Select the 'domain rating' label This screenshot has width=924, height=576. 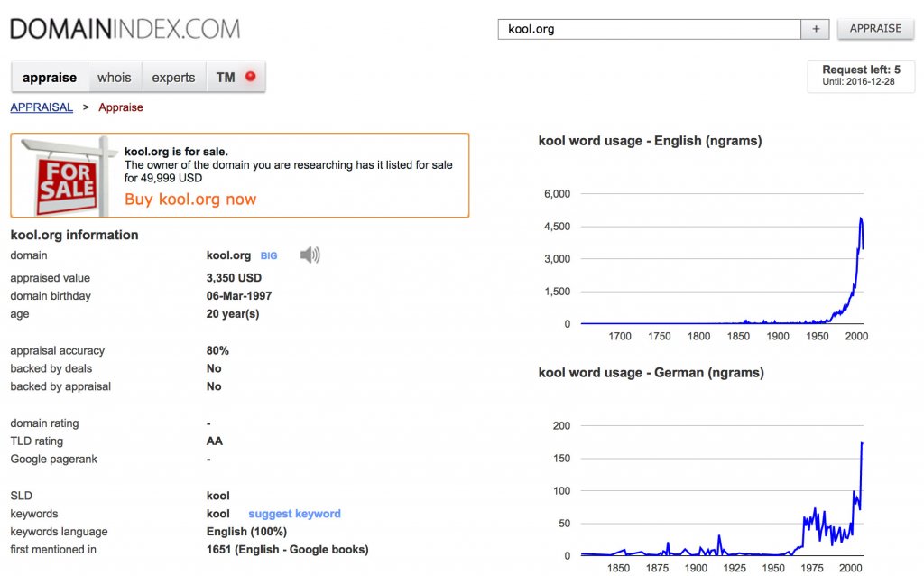coord(44,423)
